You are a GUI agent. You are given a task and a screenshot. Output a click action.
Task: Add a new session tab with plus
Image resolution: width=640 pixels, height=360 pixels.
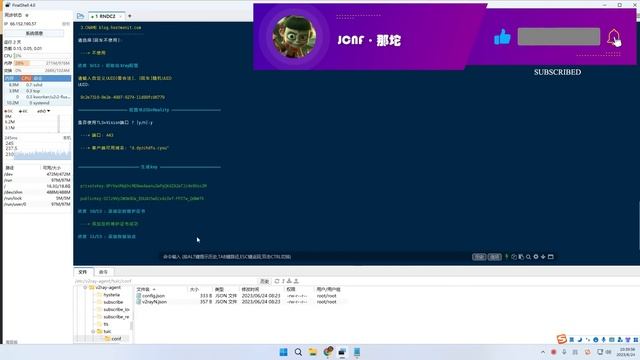130,16
